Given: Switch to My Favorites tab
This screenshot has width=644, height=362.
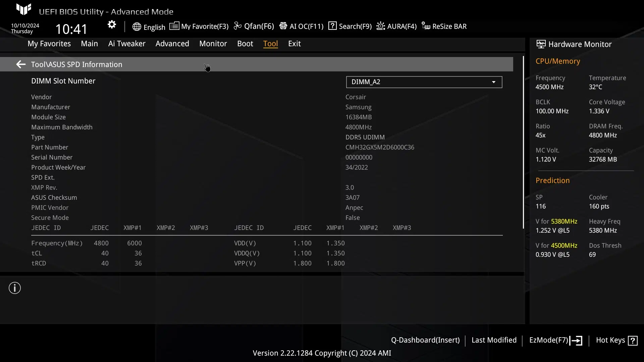Looking at the screenshot, I should click(x=49, y=44).
